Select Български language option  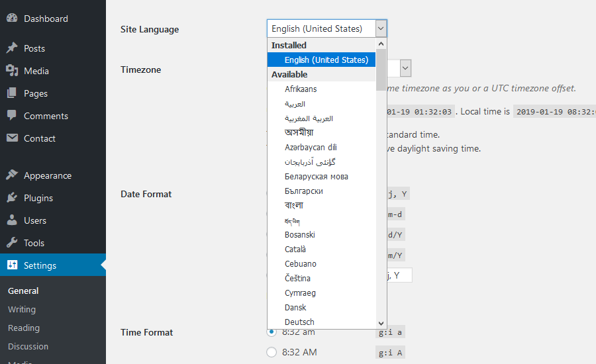321,191
